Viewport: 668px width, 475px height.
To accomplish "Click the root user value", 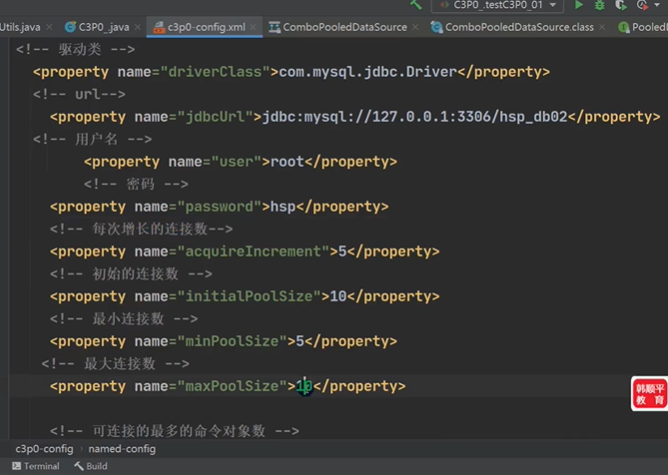I will (x=287, y=162).
